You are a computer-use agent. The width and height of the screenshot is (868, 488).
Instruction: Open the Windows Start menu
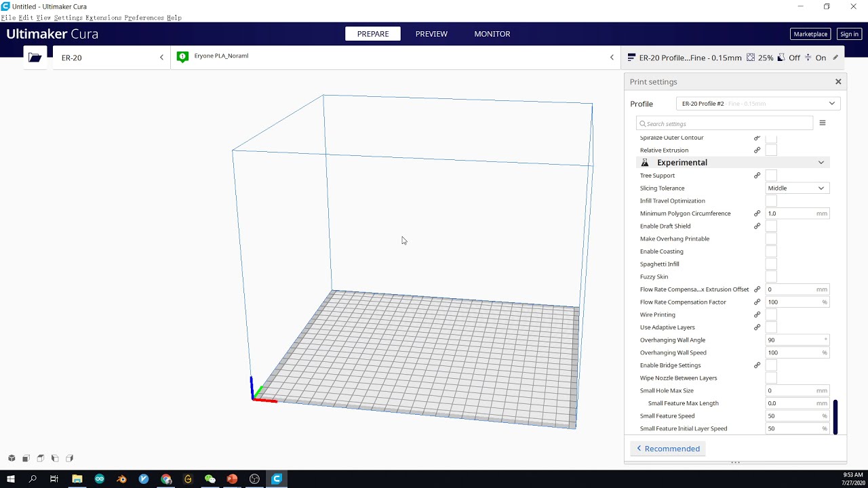click(11, 479)
